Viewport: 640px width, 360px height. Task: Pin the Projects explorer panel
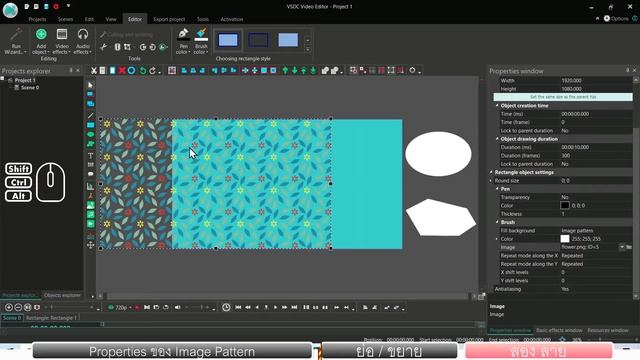click(71, 70)
